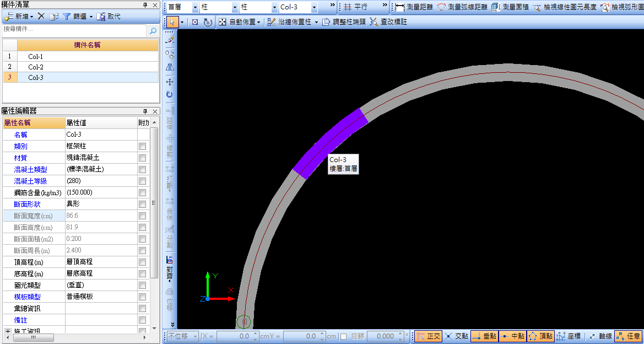Click the point placement icon
This screenshot has width=644, height=344.
coord(195,22)
